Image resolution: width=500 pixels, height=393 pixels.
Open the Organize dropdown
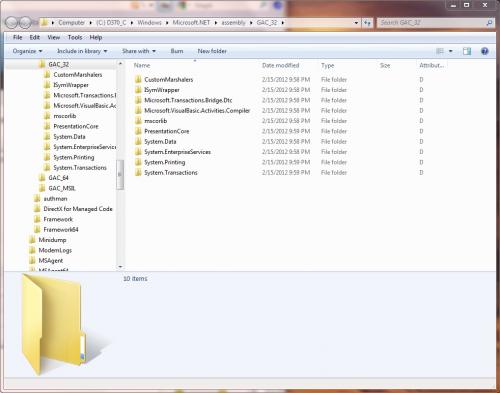coord(27,51)
